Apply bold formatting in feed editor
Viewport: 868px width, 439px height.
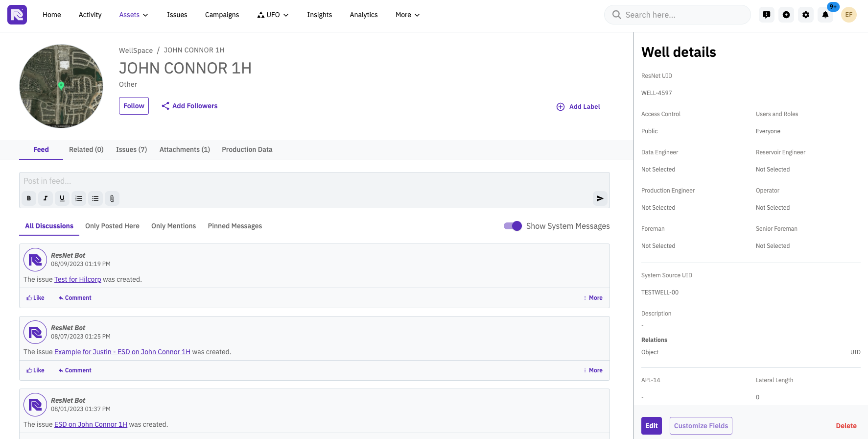coord(29,198)
